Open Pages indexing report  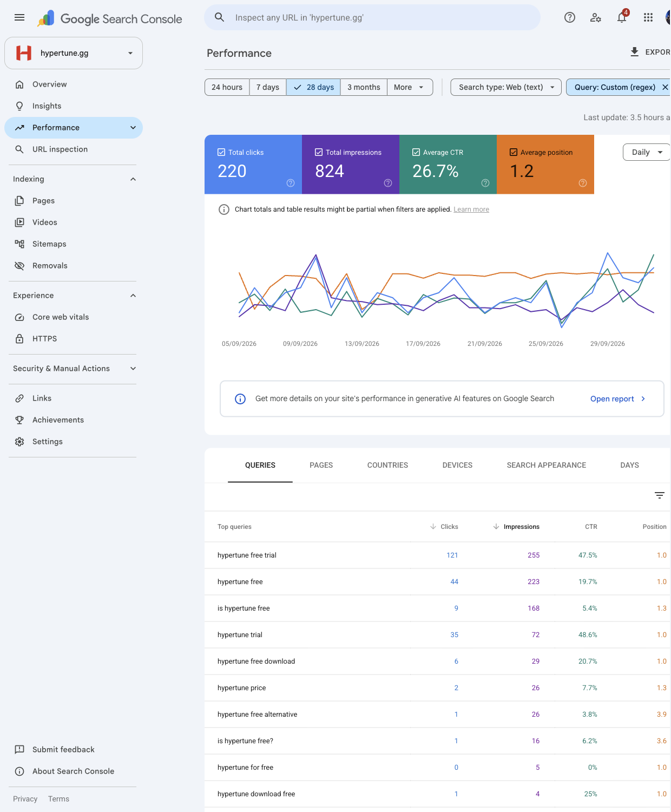(74, 201)
